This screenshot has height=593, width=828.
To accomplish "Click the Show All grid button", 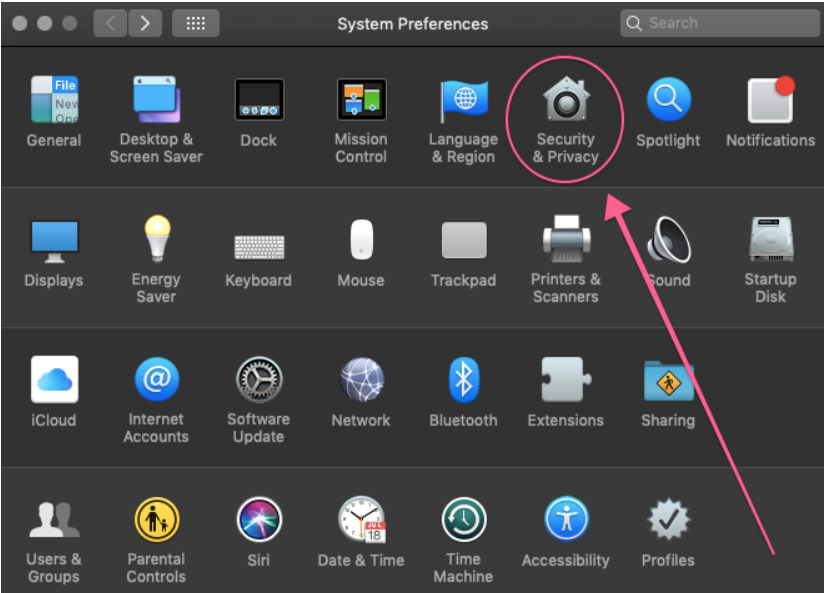I will point(196,23).
